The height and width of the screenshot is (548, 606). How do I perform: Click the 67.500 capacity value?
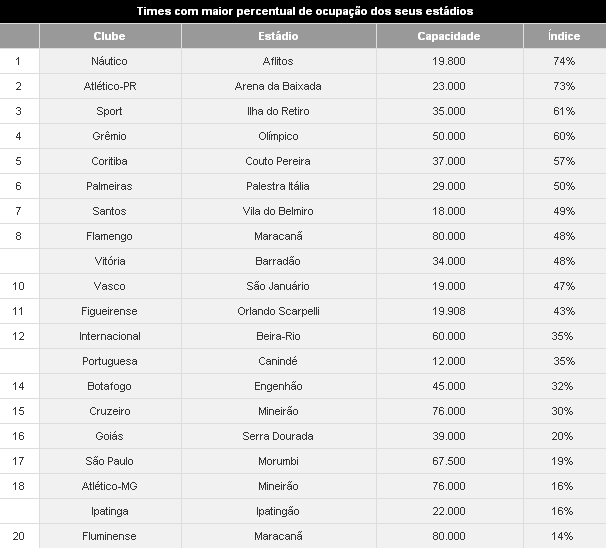449,461
